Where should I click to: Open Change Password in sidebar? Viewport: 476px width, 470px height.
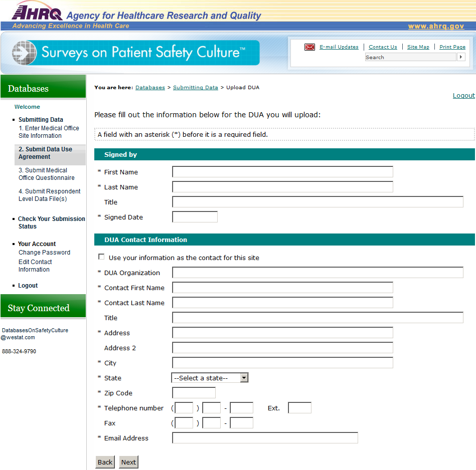(x=44, y=253)
